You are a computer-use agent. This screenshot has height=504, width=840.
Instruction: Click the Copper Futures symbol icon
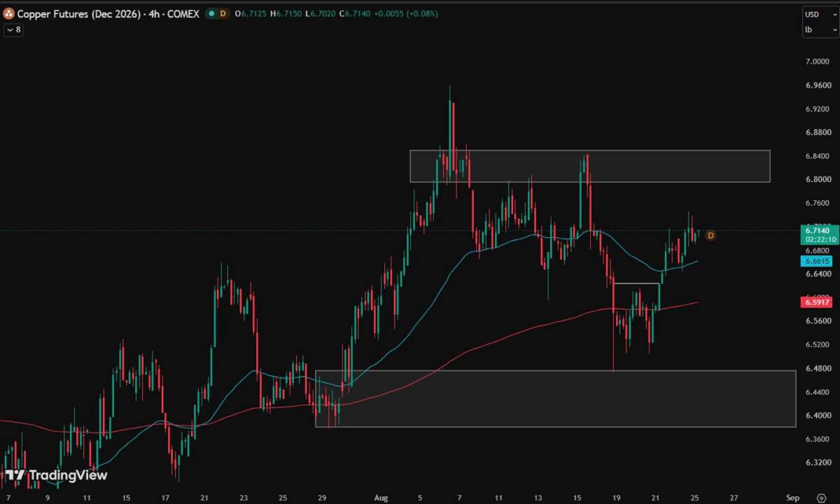pyautogui.click(x=9, y=13)
